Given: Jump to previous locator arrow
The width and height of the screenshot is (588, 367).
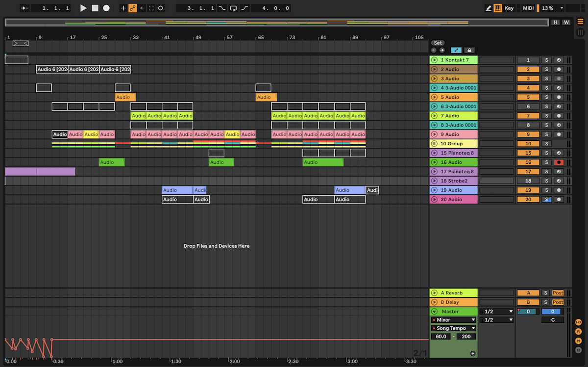Looking at the screenshot, I should 434,50.
